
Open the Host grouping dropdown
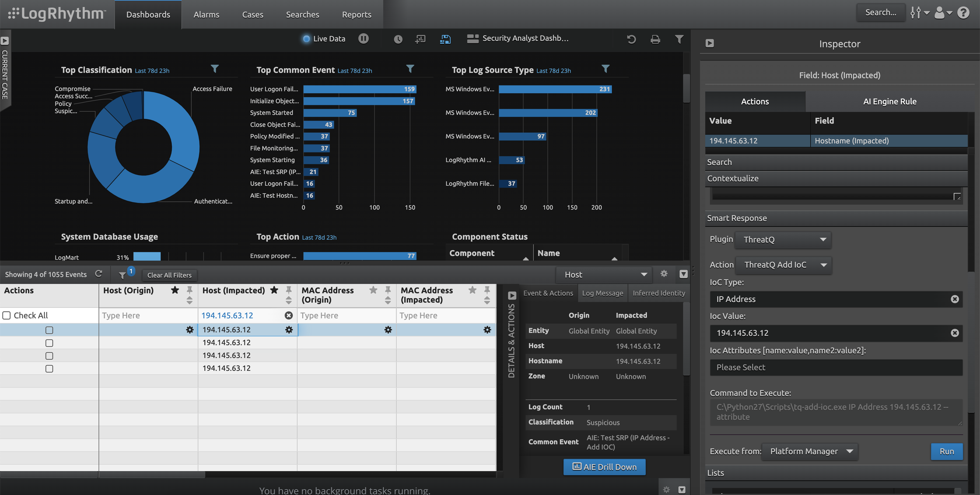pyautogui.click(x=604, y=275)
